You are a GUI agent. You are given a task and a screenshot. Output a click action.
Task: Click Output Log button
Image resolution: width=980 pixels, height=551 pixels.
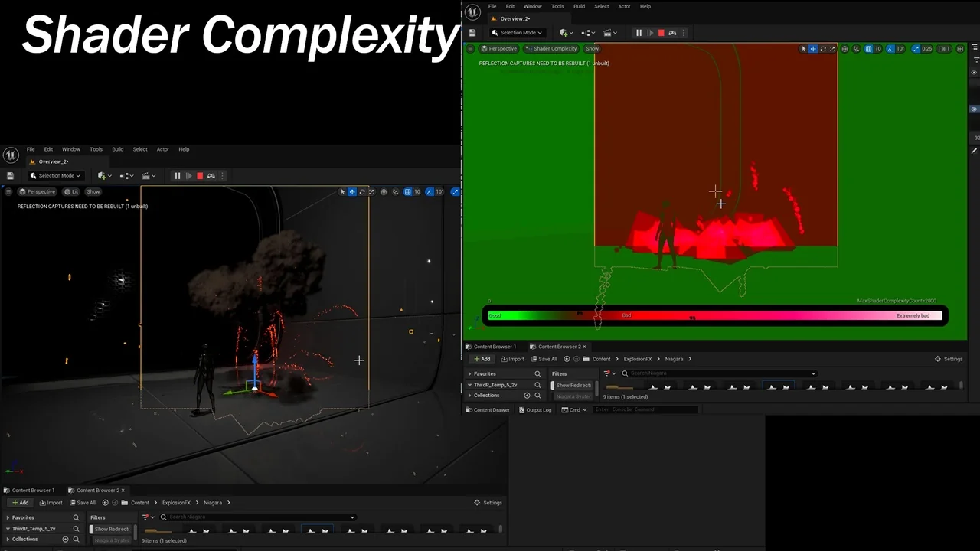(535, 410)
